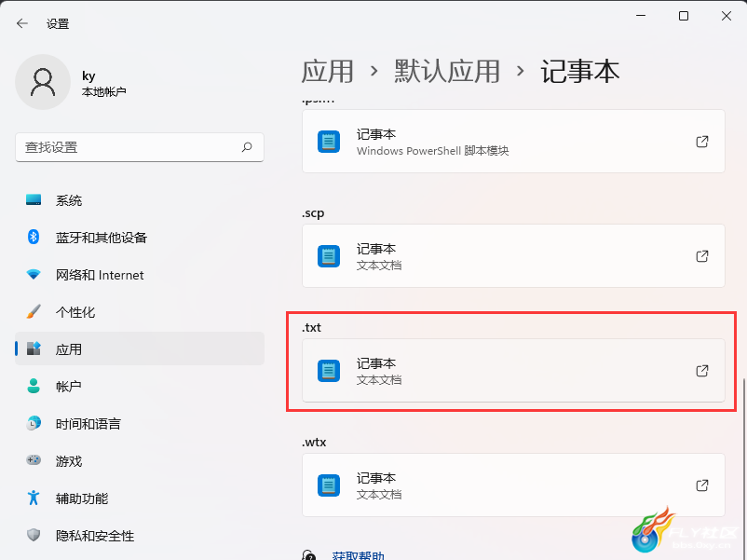747x560 pixels.
Task: Close the Settings window
Action: [x=726, y=16]
